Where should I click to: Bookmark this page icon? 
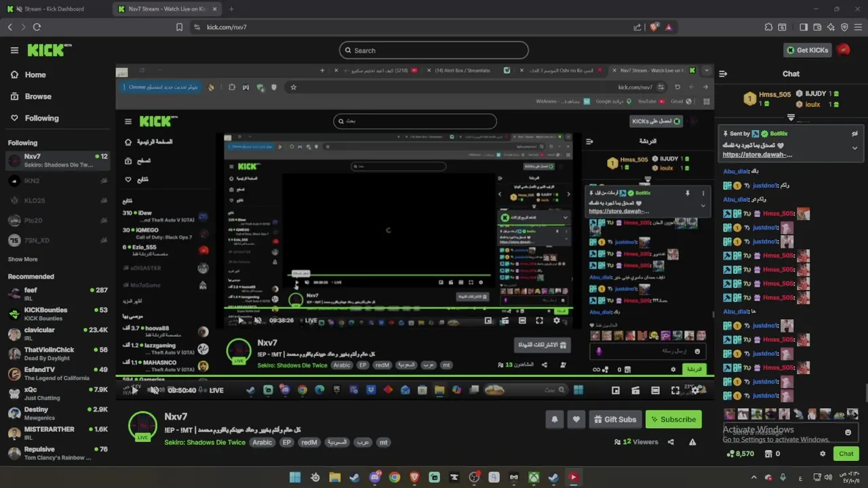coord(179,27)
